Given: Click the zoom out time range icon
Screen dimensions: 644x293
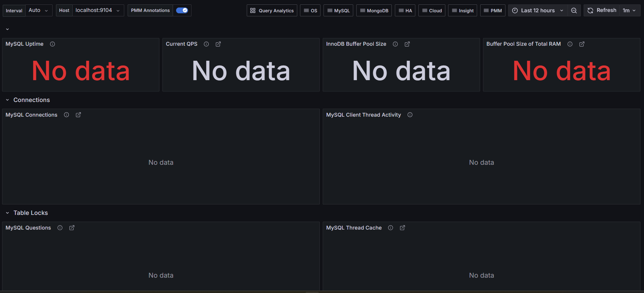Looking at the screenshot, I should [x=574, y=11].
